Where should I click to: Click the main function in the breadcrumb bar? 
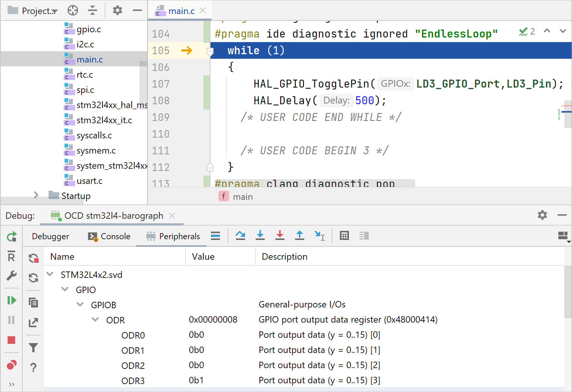[243, 196]
